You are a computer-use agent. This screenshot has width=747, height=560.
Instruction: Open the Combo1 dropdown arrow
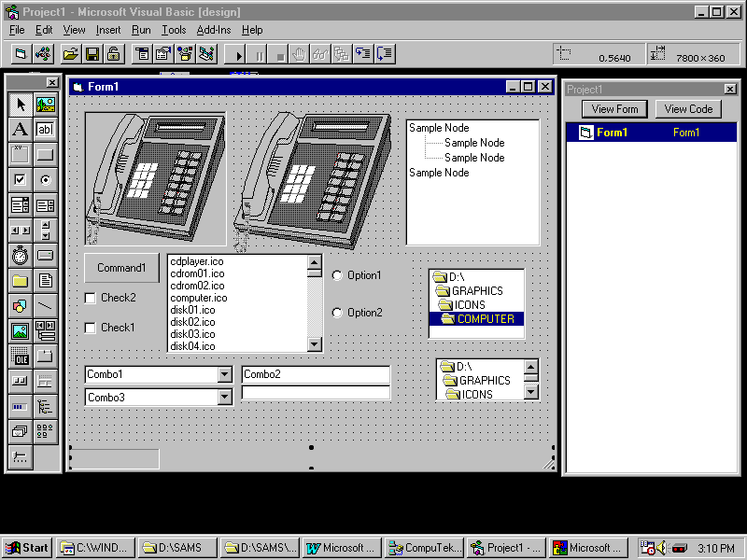pos(224,374)
